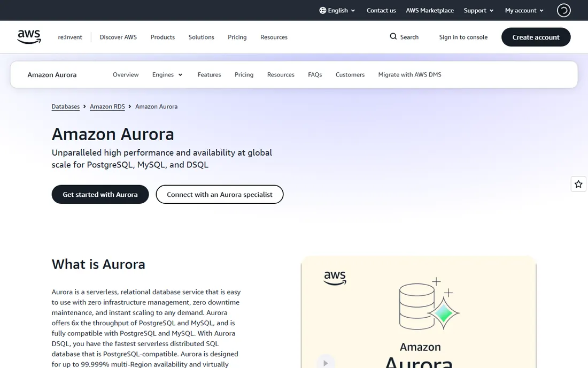Go to AWS Marketplace

(x=430, y=11)
